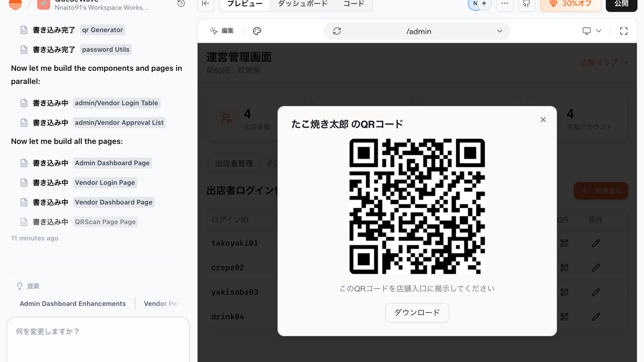Image resolution: width=644 pixels, height=362 pixels.
Task: Expand the device size dropdown chevron
Action: [x=599, y=31]
